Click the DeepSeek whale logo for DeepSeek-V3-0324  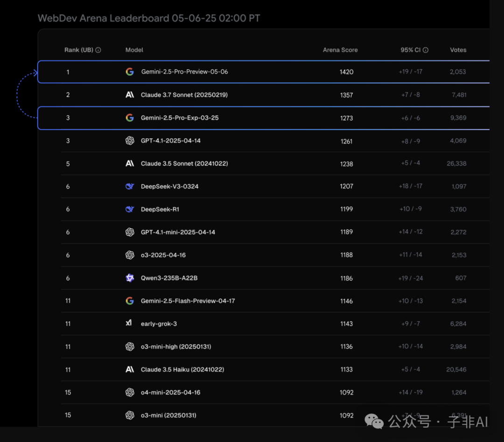tap(130, 186)
